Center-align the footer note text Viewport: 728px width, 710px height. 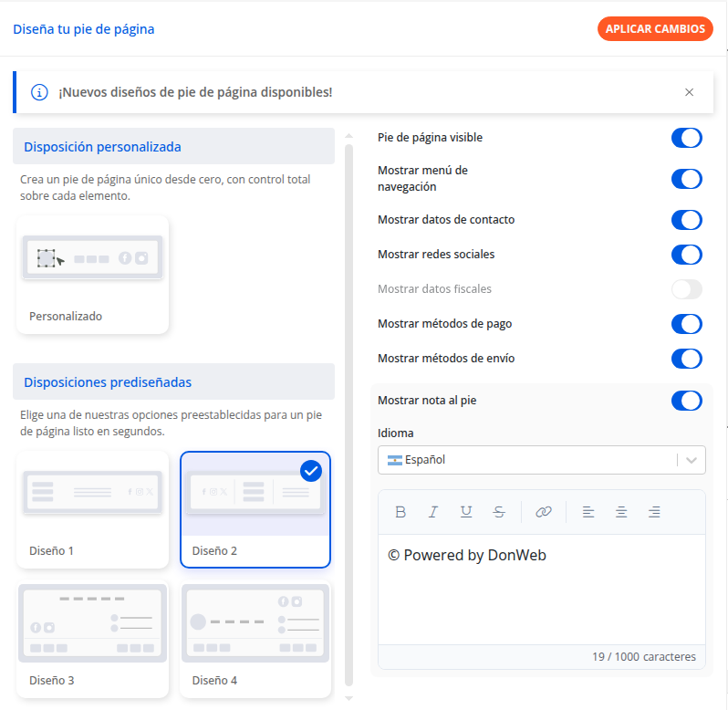click(x=621, y=512)
